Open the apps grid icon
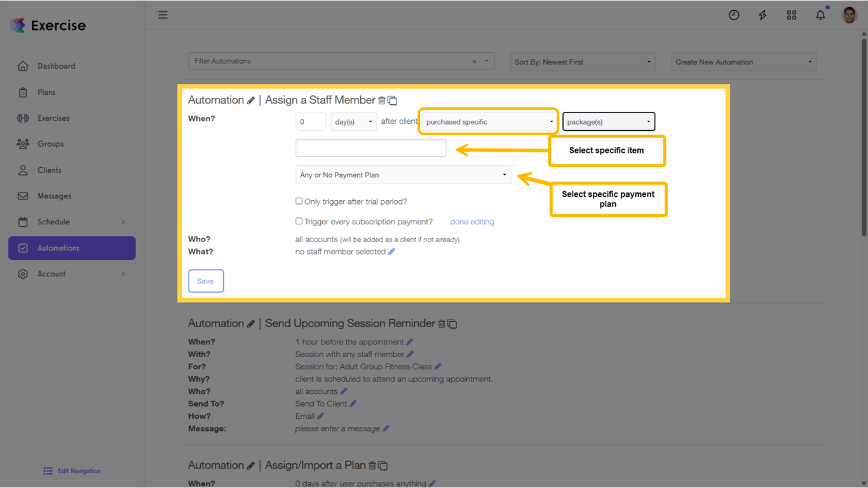 [x=791, y=14]
